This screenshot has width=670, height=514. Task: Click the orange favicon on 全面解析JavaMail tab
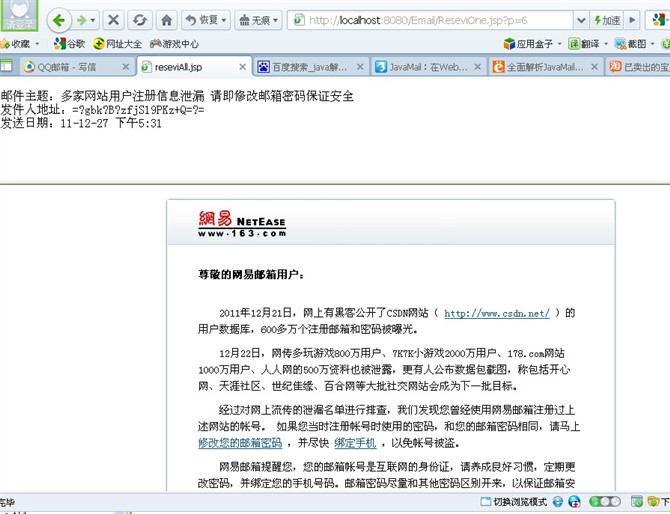[498, 67]
